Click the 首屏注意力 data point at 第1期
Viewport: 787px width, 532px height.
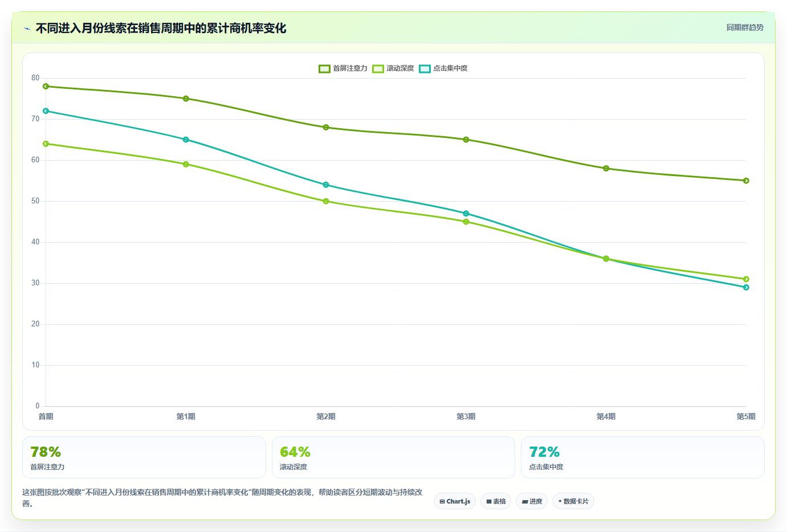pyautogui.click(x=186, y=99)
